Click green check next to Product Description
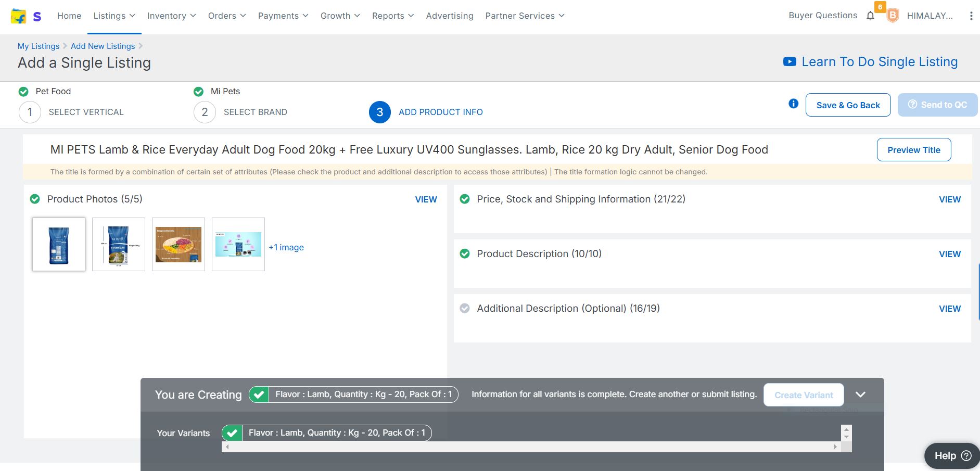Screen dimensions: 980x471 point(465,254)
